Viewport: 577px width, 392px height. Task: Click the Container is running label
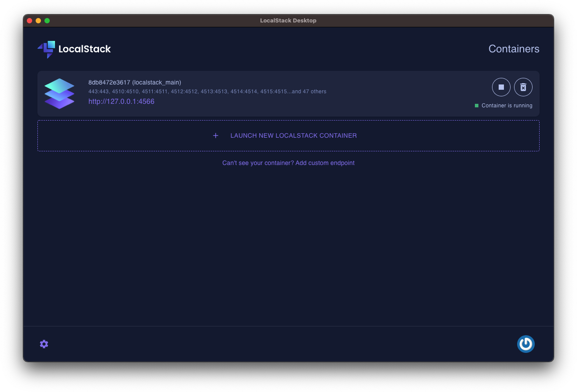[x=507, y=106]
